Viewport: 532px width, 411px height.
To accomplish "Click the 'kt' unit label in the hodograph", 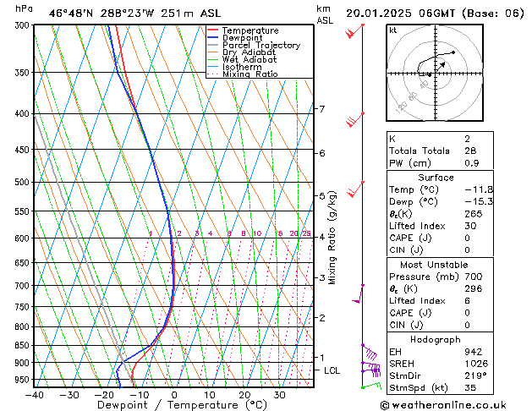I will pos(392,30).
